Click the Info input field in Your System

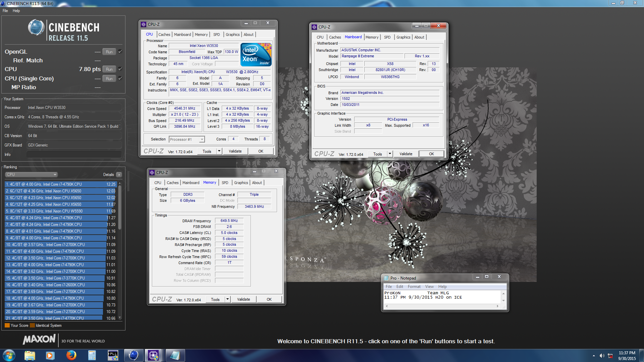tap(74, 155)
